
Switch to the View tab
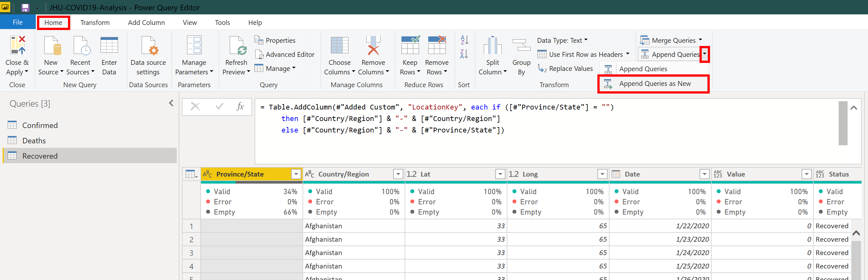(190, 23)
